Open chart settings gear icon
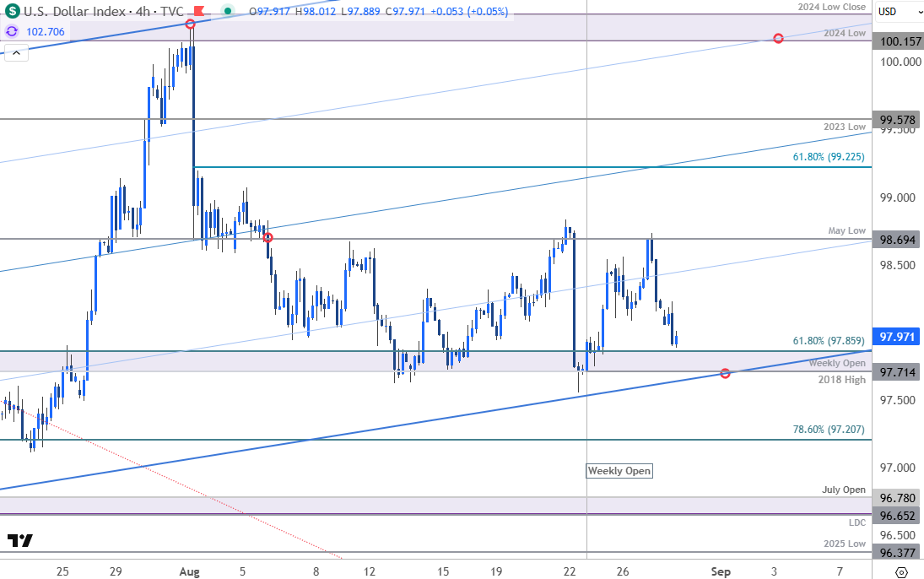This screenshot has width=924, height=579. [x=901, y=572]
